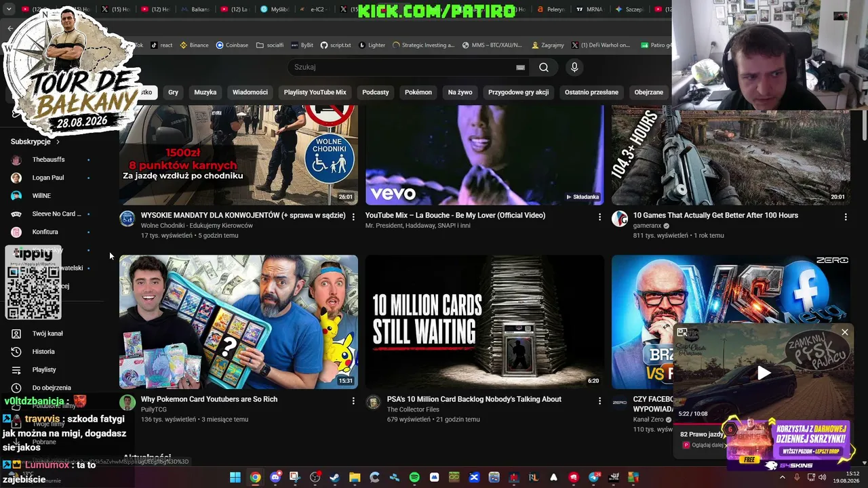868x488 pixels.
Task: Open the on-screen keyboard icon in search box
Action: [520, 67]
